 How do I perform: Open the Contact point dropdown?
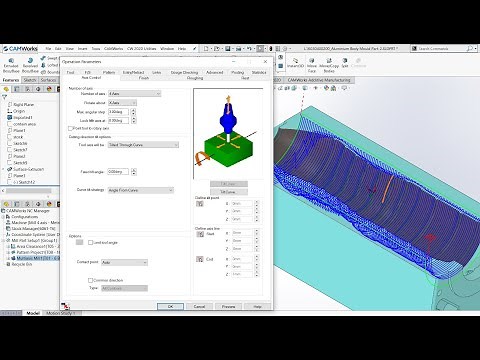pos(124,263)
